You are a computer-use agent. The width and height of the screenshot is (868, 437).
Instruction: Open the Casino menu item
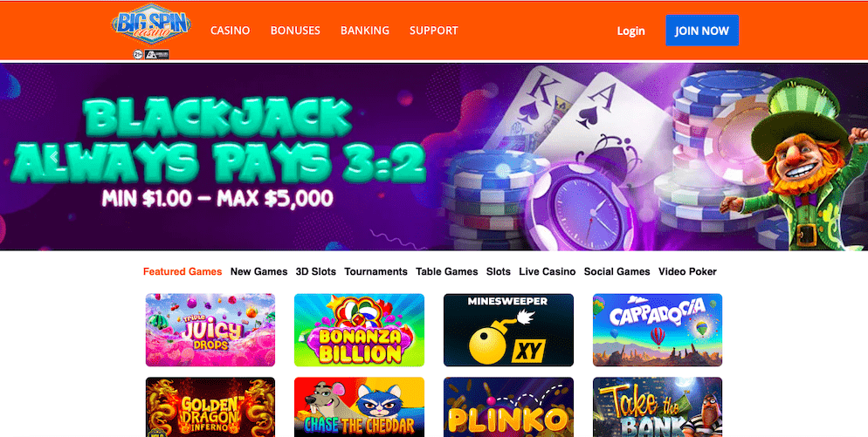[231, 31]
